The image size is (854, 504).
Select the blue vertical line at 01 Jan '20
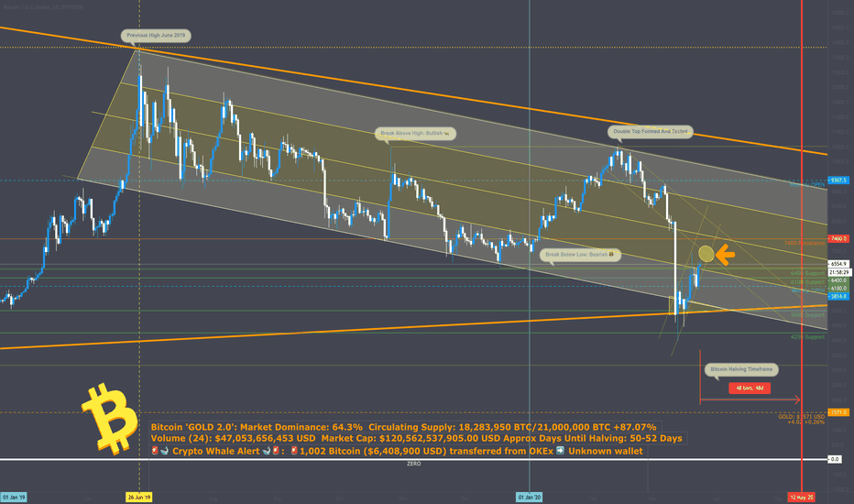[530, 246]
